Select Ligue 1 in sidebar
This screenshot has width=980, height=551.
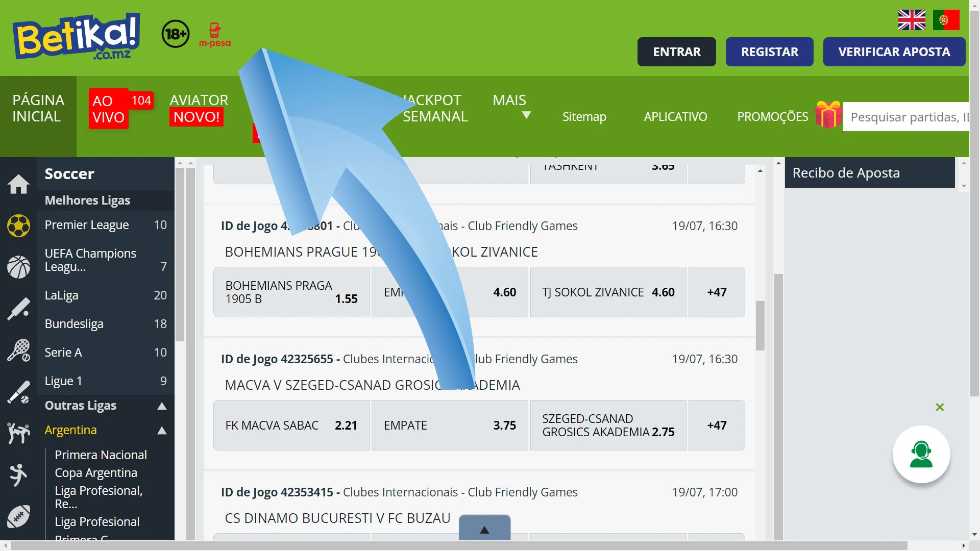pyautogui.click(x=106, y=381)
